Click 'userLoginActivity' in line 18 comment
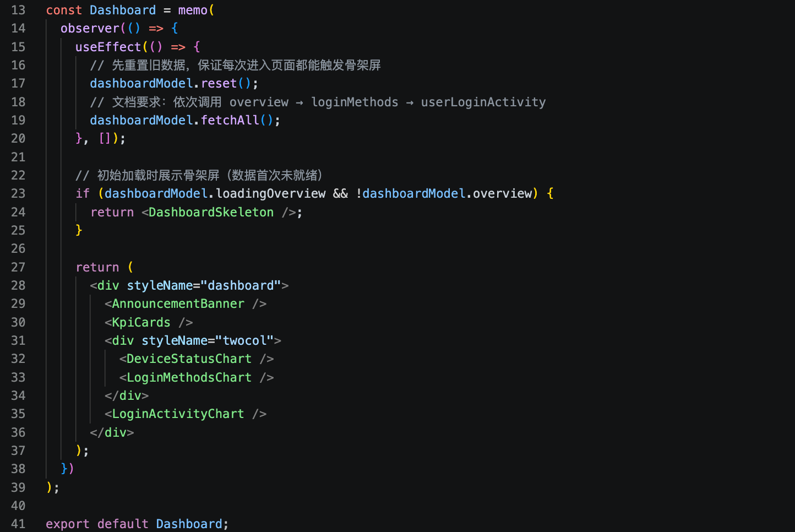The image size is (795, 532). click(483, 102)
